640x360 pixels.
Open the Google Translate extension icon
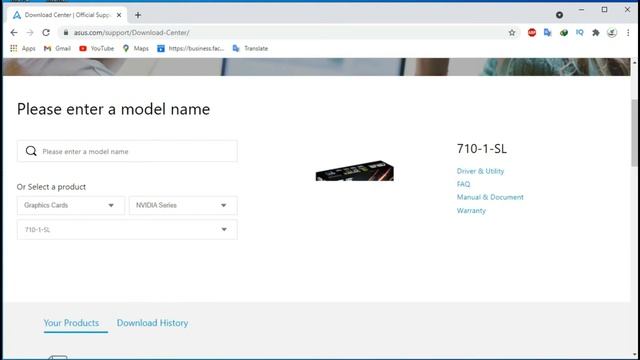click(548, 33)
